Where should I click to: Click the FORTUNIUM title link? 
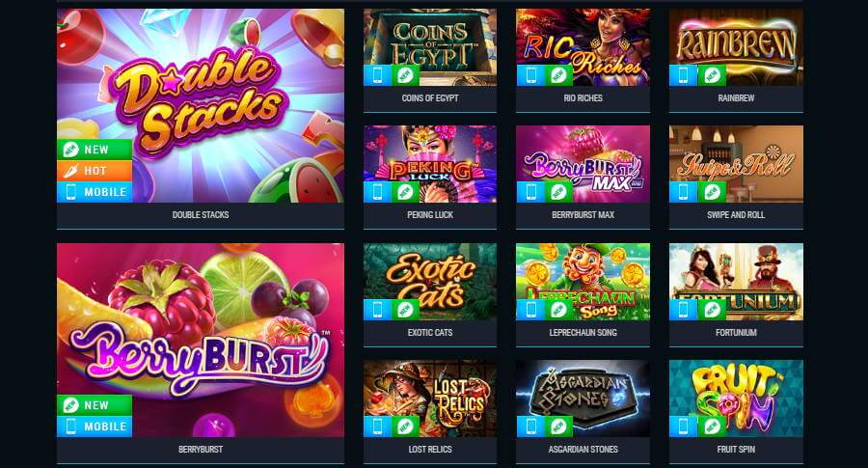pos(736,332)
